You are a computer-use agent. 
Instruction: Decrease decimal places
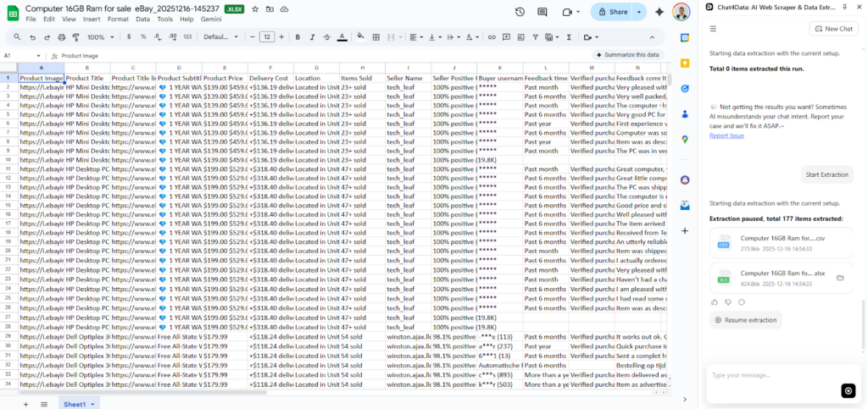[158, 37]
